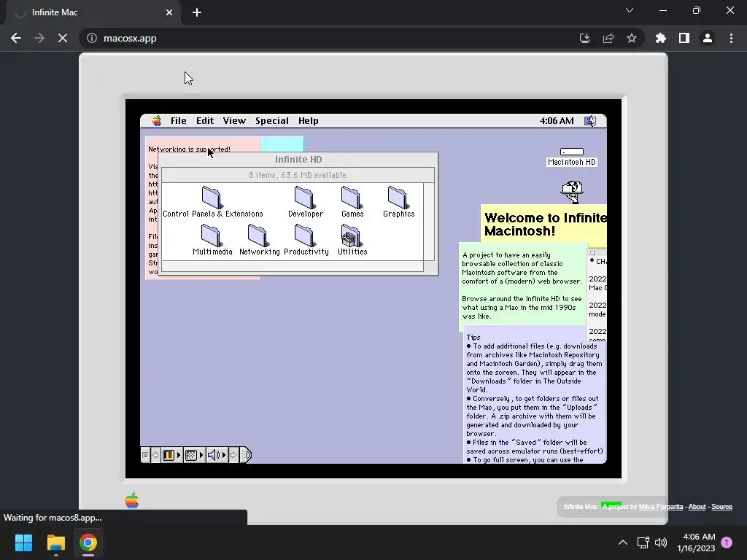Stop loading the page
Screen dimensions: 747x560
pyautogui.click(x=63, y=38)
